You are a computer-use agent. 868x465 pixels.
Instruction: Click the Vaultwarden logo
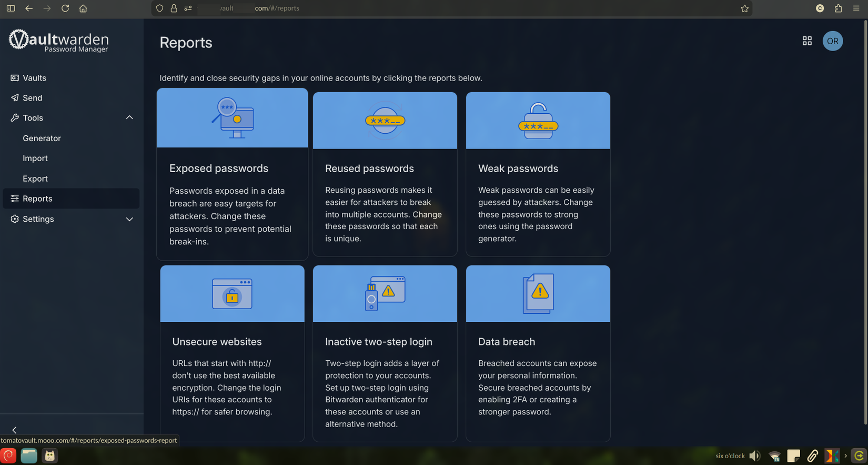point(58,41)
